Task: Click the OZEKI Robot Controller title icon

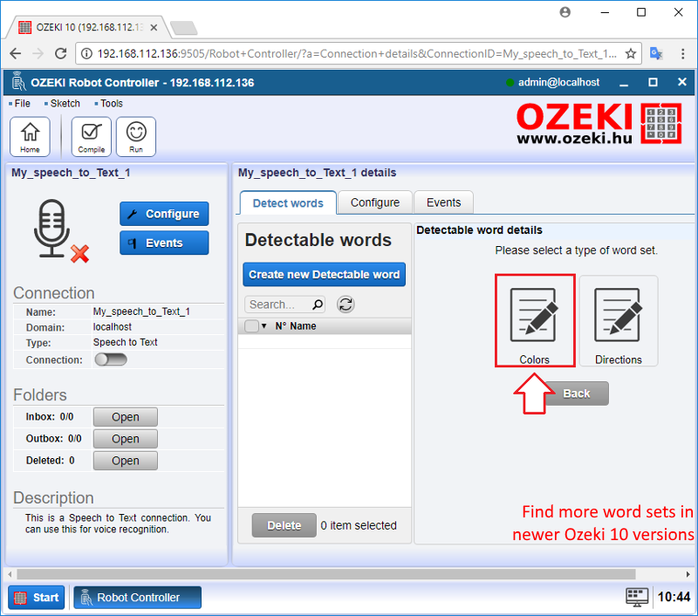Action: (x=18, y=82)
